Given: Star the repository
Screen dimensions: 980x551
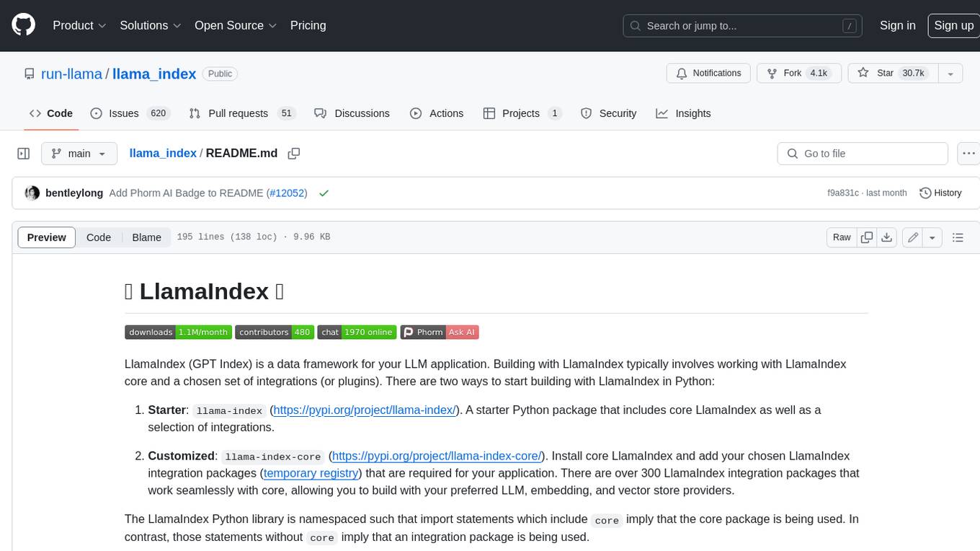Looking at the screenshot, I should (x=892, y=74).
